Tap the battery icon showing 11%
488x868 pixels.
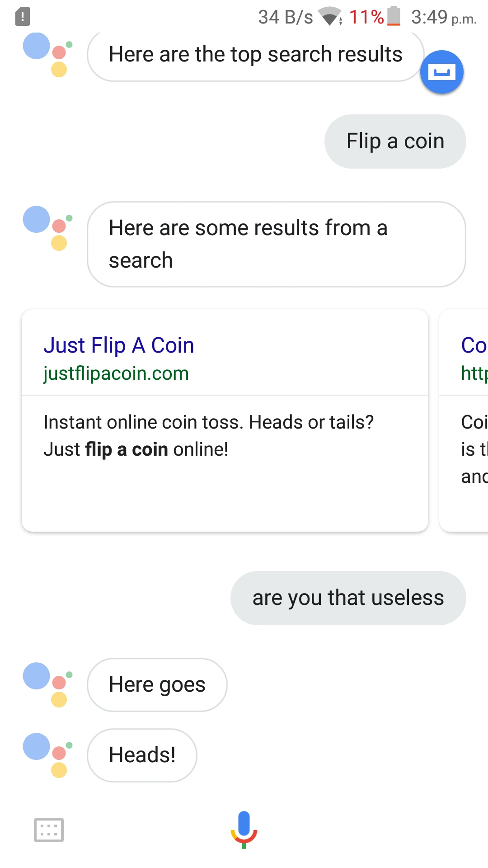click(394, 16)
